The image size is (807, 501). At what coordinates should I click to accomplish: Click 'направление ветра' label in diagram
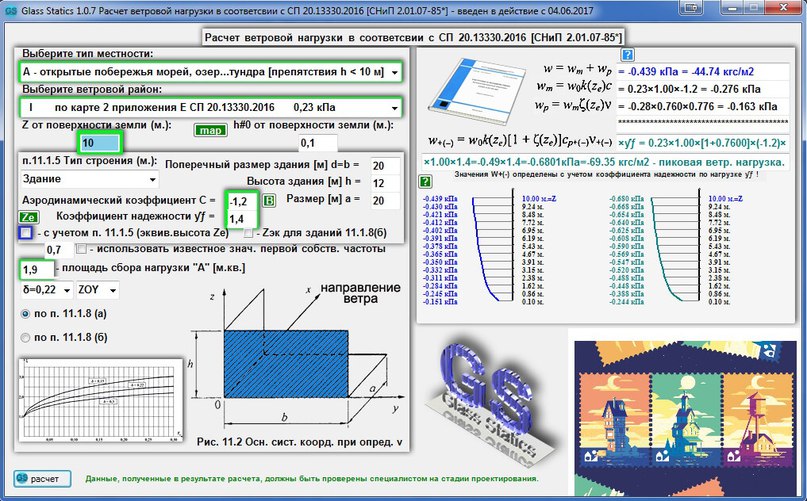(360, 293)
